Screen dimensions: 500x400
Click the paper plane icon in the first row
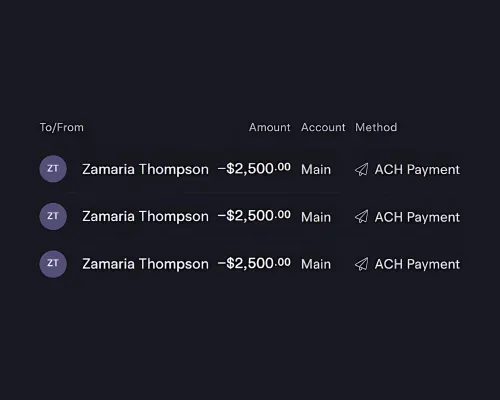tap(362, 169)
